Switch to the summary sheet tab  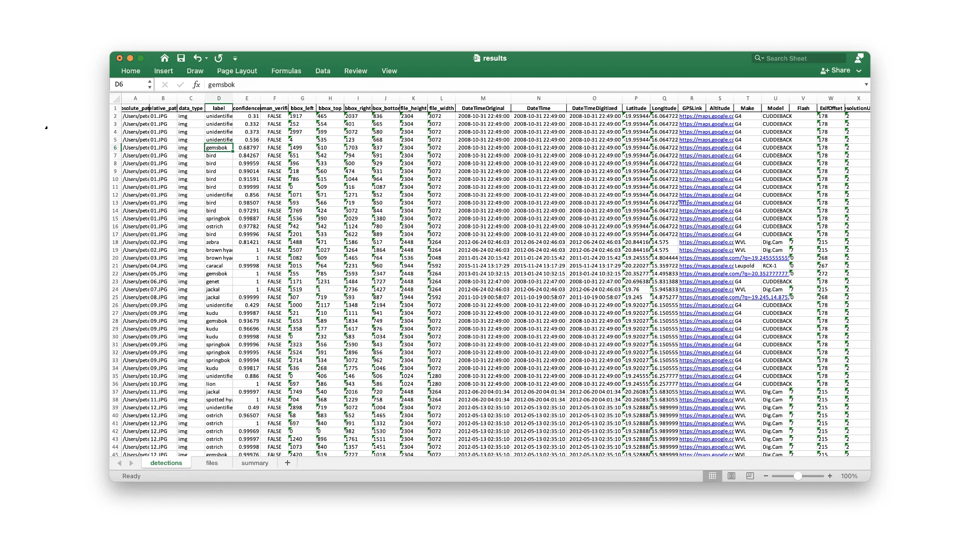click(x=255, y=463)
